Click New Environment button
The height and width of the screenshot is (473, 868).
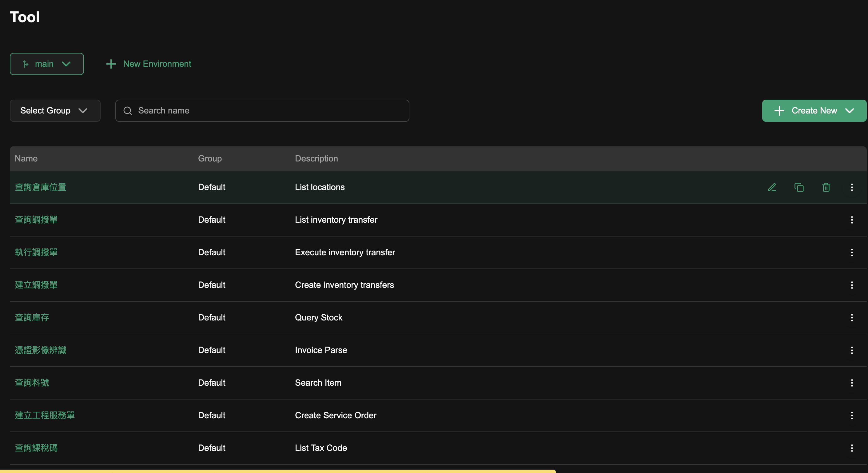[x=149, y=64]
